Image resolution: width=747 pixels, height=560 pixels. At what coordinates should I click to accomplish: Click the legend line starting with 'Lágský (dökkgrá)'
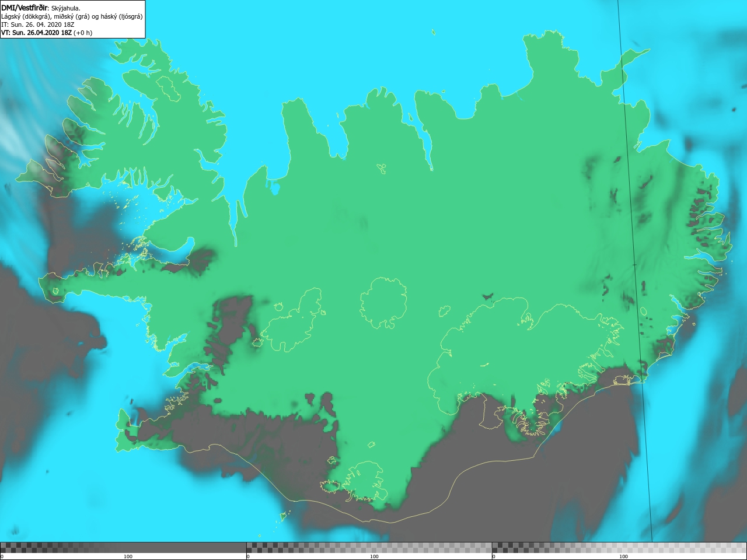[72, 16]
